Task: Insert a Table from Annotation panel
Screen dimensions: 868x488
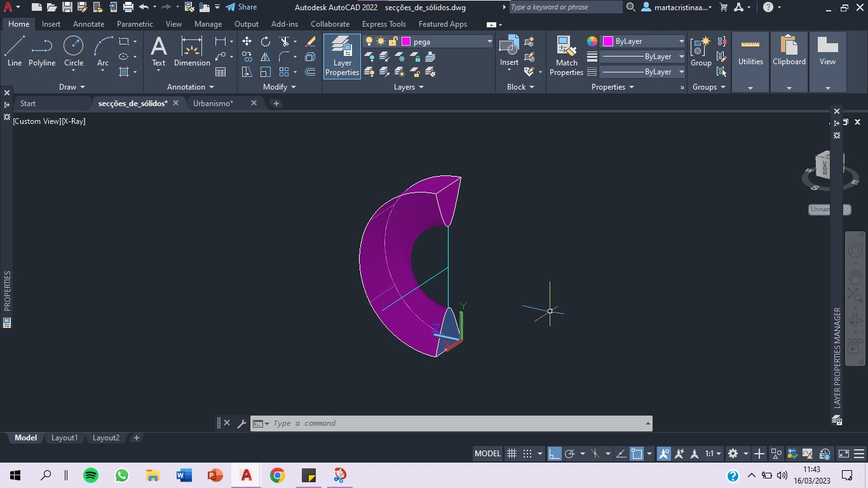Action: point(220,72)
